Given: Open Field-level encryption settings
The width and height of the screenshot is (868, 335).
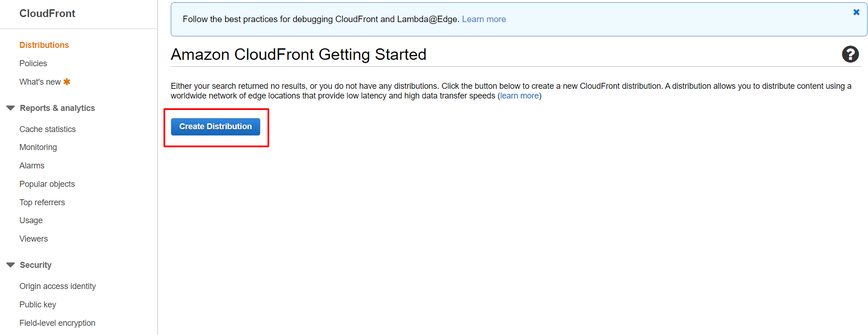Looking at the screenshot, I should [57, 323].
